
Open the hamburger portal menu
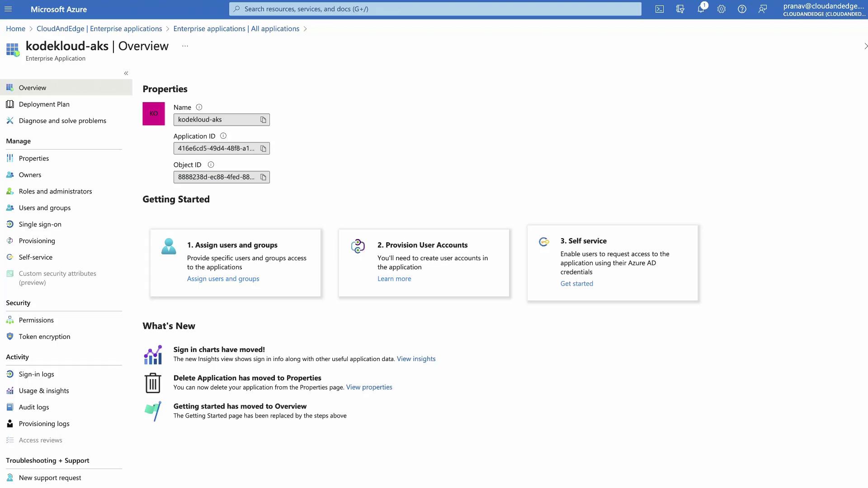click(x=8, y=9)
